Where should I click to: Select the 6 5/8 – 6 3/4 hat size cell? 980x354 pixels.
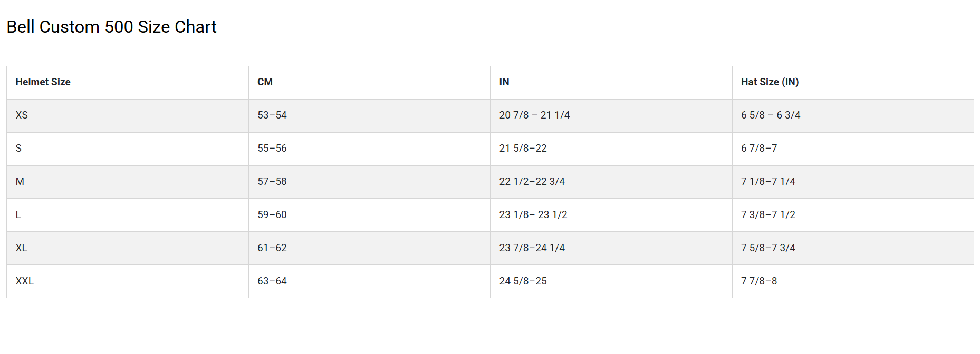pyautogui.click(x=770, y=115)
